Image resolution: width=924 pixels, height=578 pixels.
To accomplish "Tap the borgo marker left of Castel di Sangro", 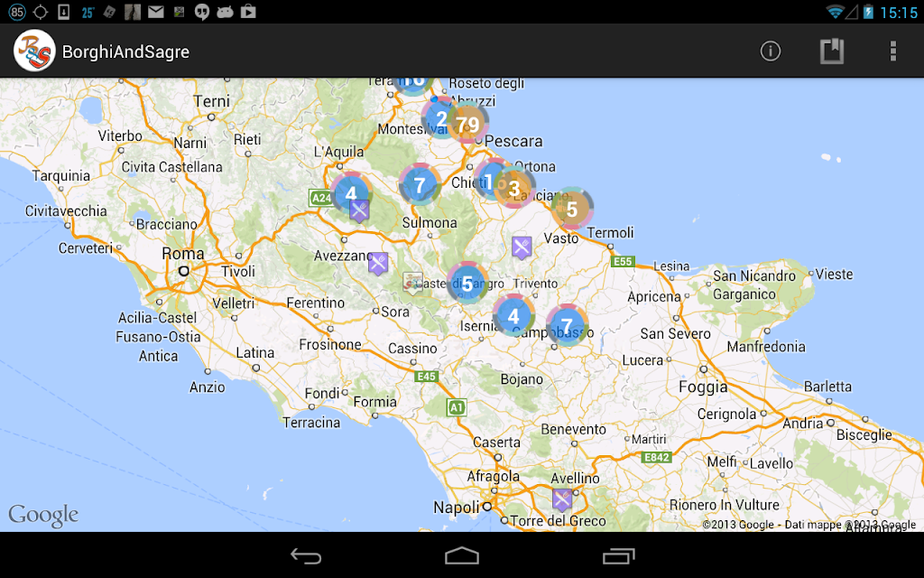I will pyautogui.click(x=412, y=283).
